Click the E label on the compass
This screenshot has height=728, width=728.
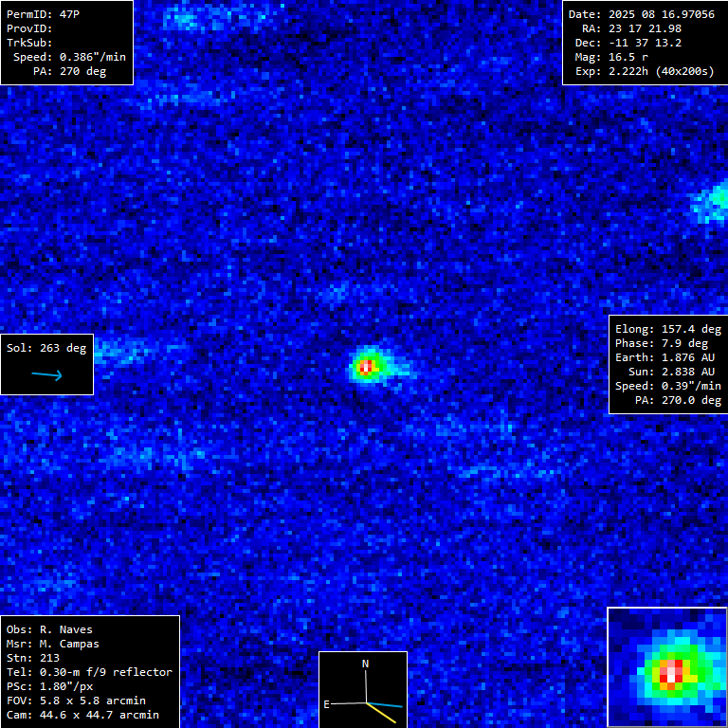(x=327, y=704)
